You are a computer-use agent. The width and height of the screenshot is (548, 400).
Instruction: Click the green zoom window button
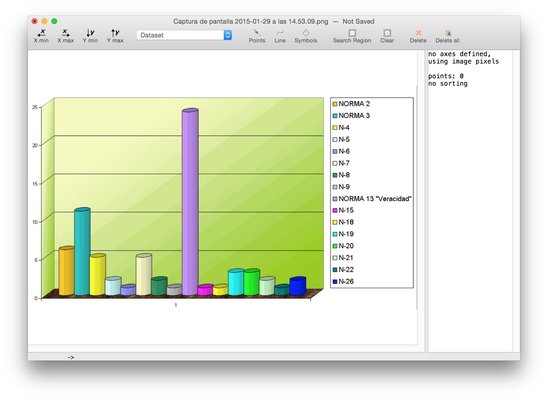pyautogui.click(x=54, y=21)
